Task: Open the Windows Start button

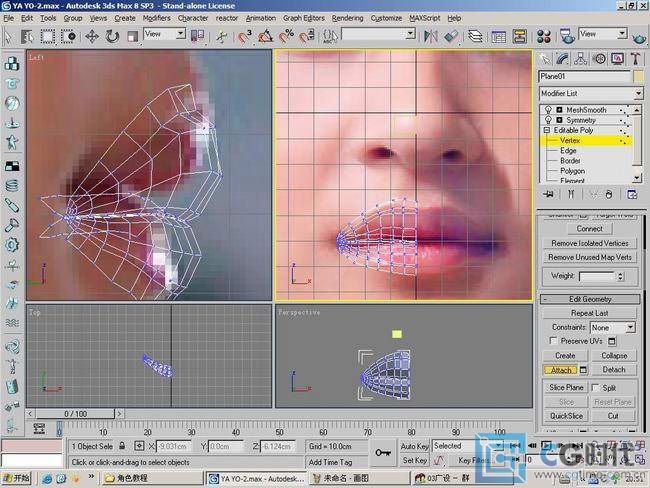Action: (x=16, y=478)
